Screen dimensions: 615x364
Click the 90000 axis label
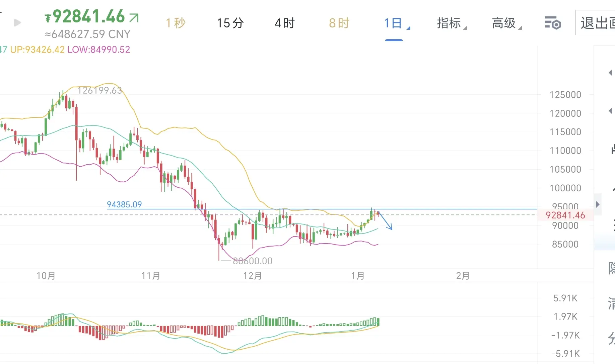[565, 225]
